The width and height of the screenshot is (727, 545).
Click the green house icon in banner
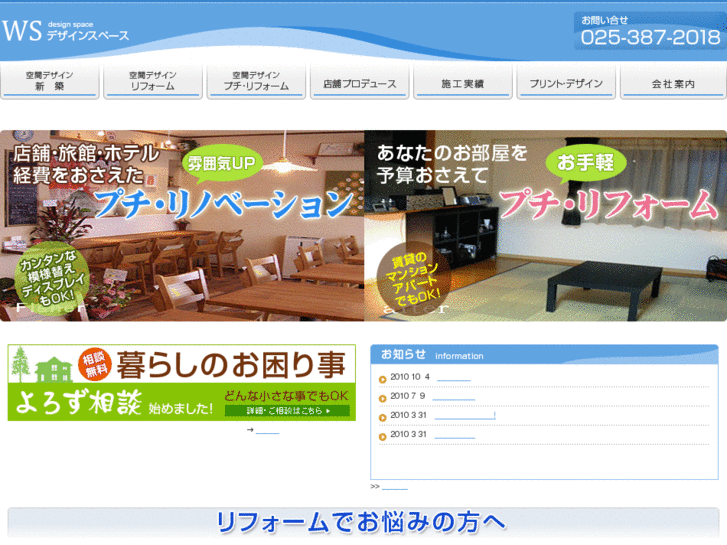click(54, 369)
